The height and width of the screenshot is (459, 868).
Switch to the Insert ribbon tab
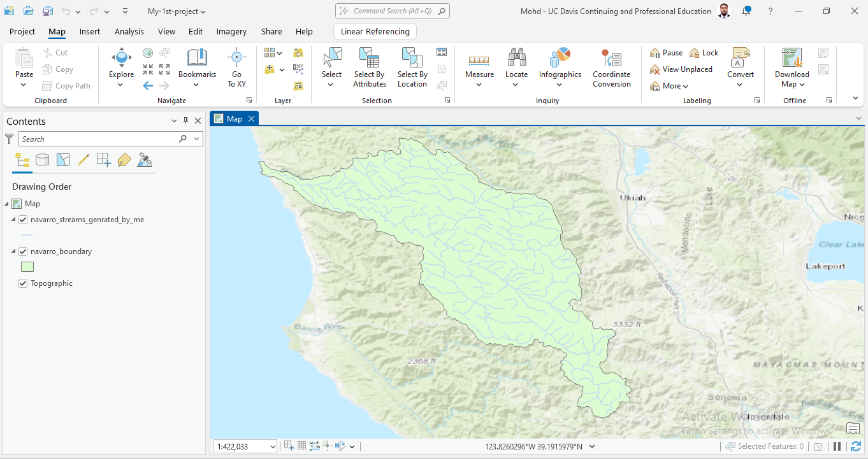click(x=89, y=31)
